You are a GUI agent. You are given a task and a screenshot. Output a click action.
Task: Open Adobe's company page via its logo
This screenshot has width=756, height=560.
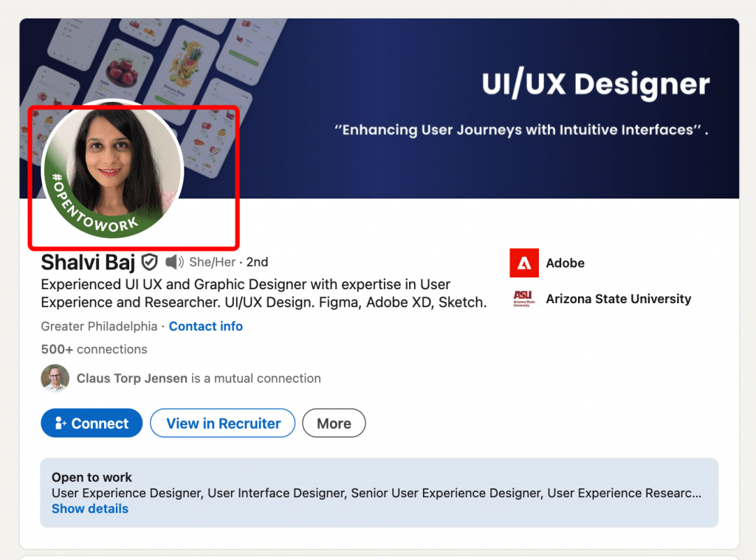[x=523, y=263]
